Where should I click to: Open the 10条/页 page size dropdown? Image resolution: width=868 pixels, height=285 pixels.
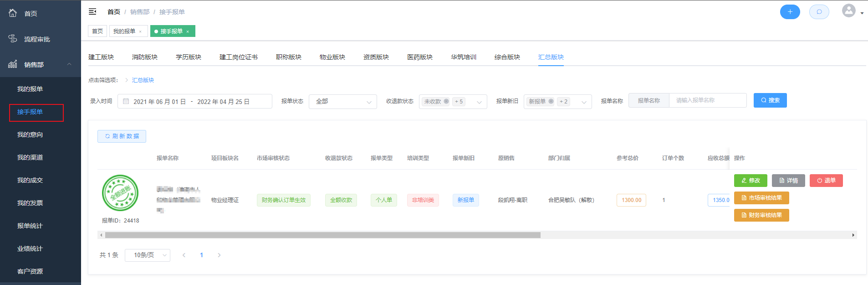[147, 255]
